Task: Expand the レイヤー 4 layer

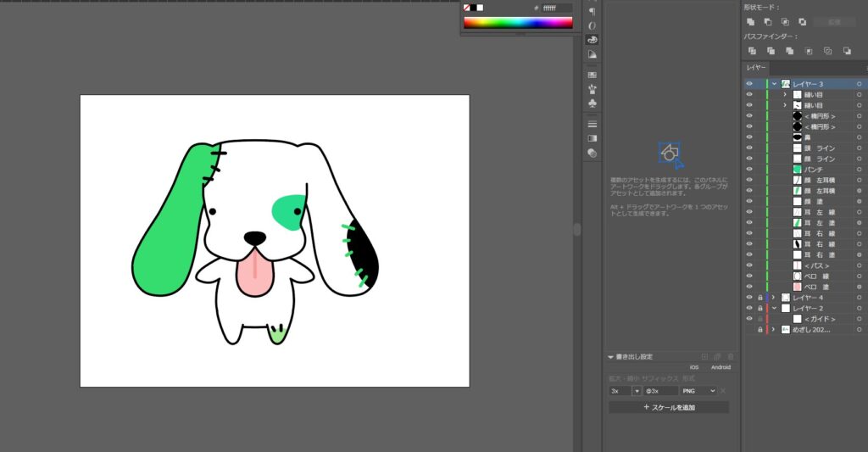Action: pyautogui.click(x=774, y=298)
